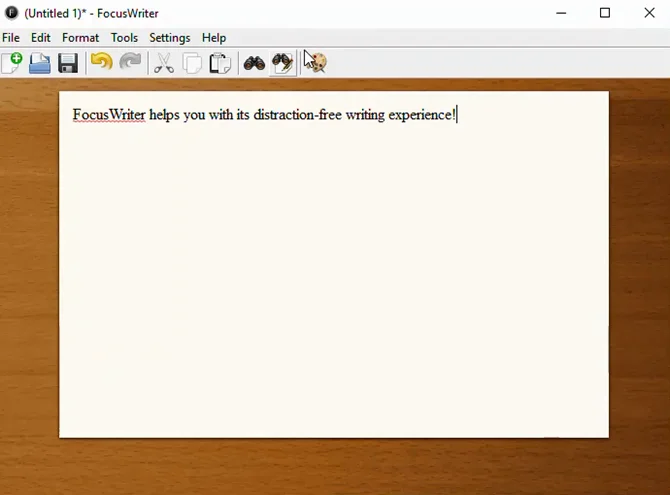This screenshot has width=670, height=495.
Task: Click the blank area of the writing page
Action: click(x=333, y=290)
